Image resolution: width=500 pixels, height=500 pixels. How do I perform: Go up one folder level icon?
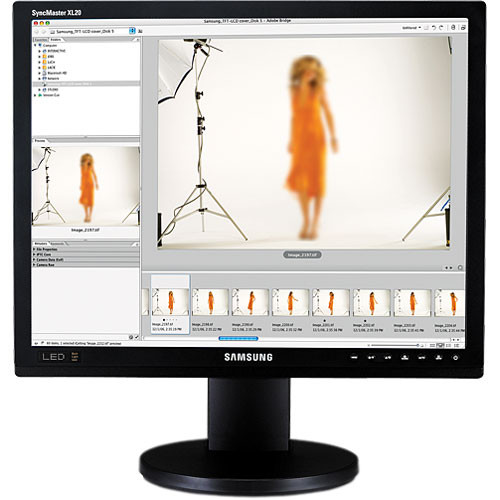140,31
